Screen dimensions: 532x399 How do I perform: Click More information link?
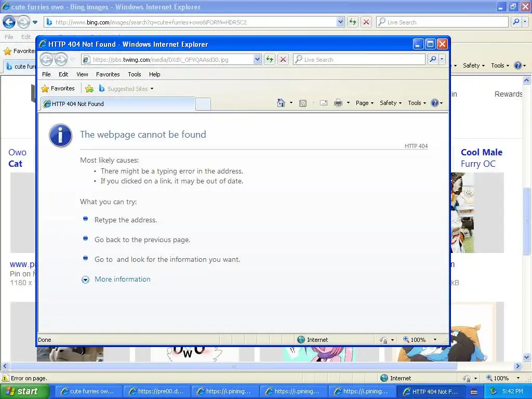point(123,279)
